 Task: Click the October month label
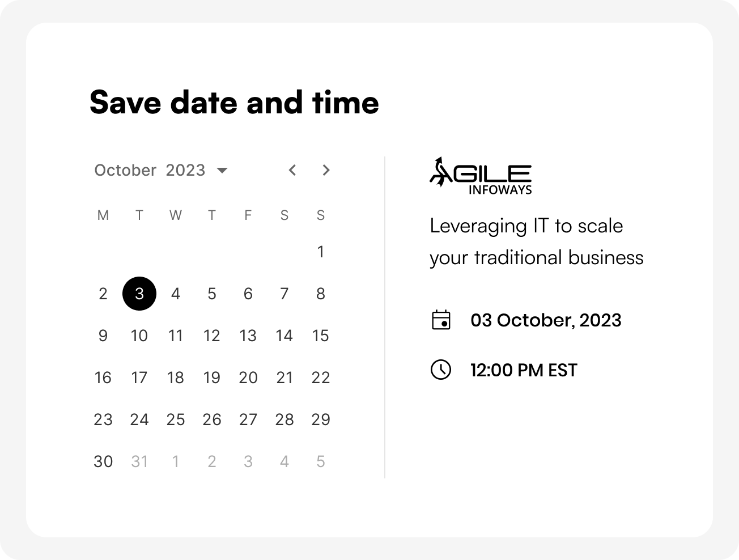[x=125, y=170]
